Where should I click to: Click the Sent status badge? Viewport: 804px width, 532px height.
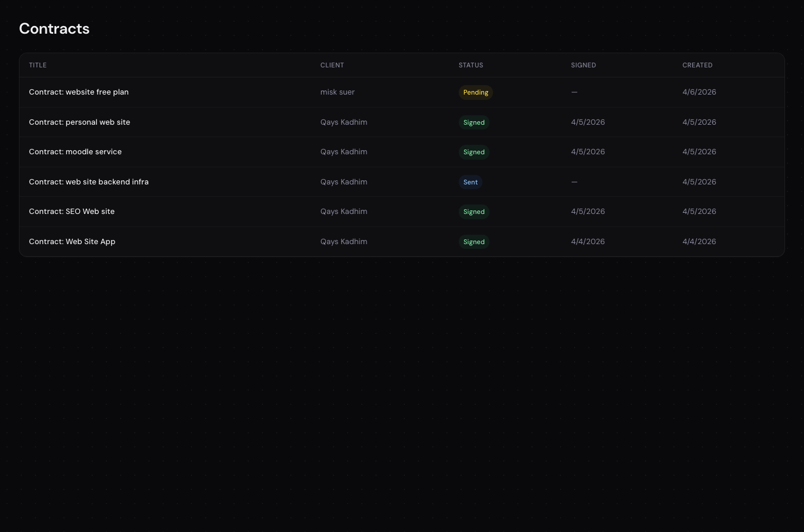(471, 181)
